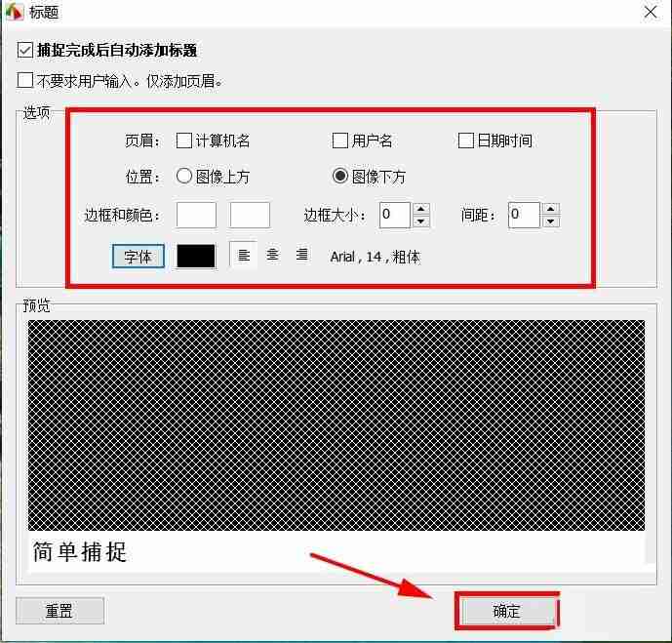Open the 字体 font dialog button
The image size is (672, 643).
(x=138, y=257)
